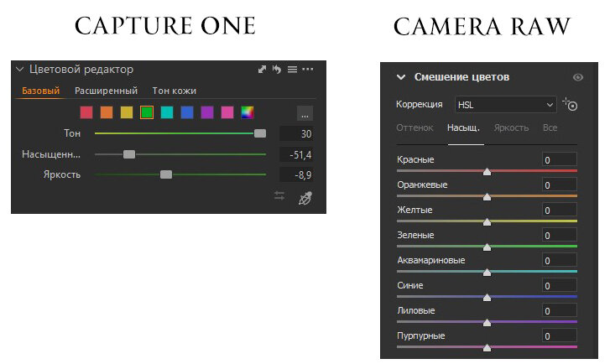Activate the targeted adjustment tool next to HSL

(570, 104)
